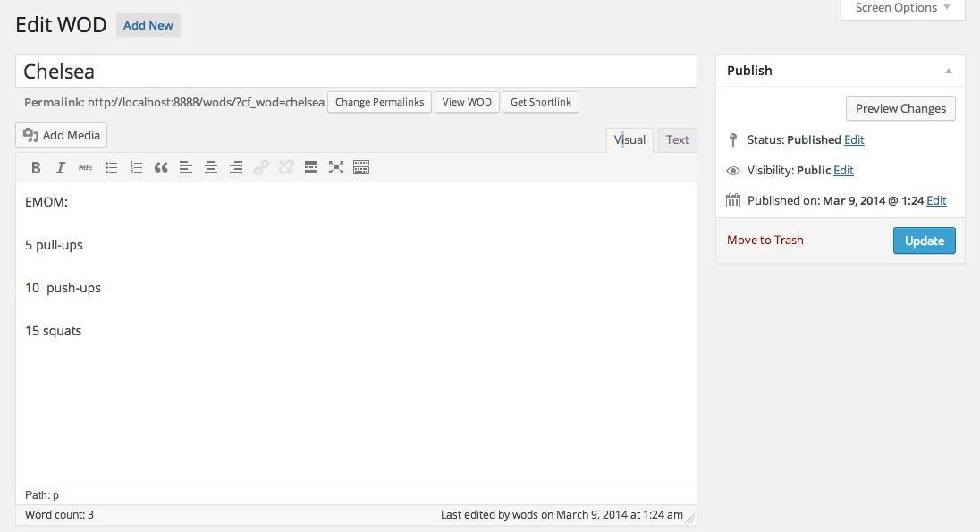Click the '5 pull-ups' line

pos(54,245)
